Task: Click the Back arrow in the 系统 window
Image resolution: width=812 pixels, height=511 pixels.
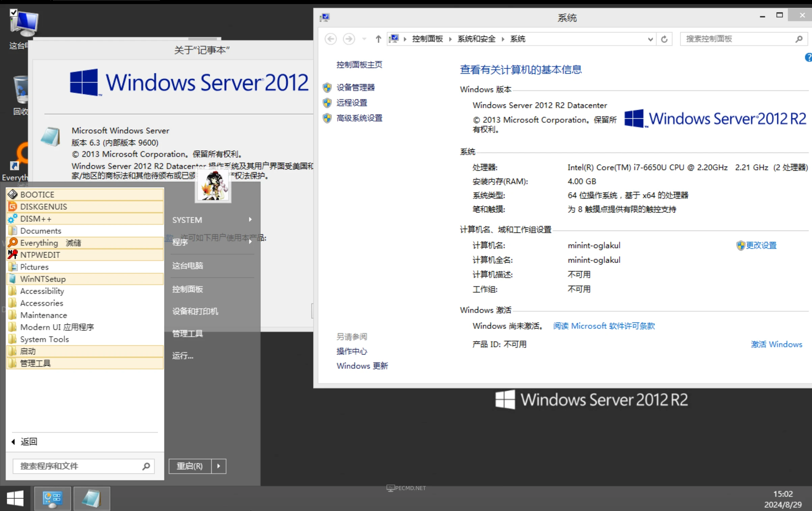Action: pos(331,39)
